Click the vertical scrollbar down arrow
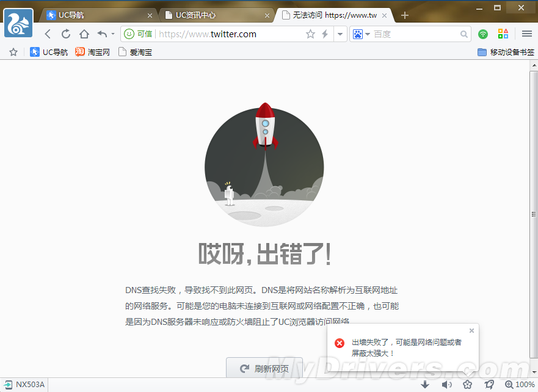 tap(534, 372)
